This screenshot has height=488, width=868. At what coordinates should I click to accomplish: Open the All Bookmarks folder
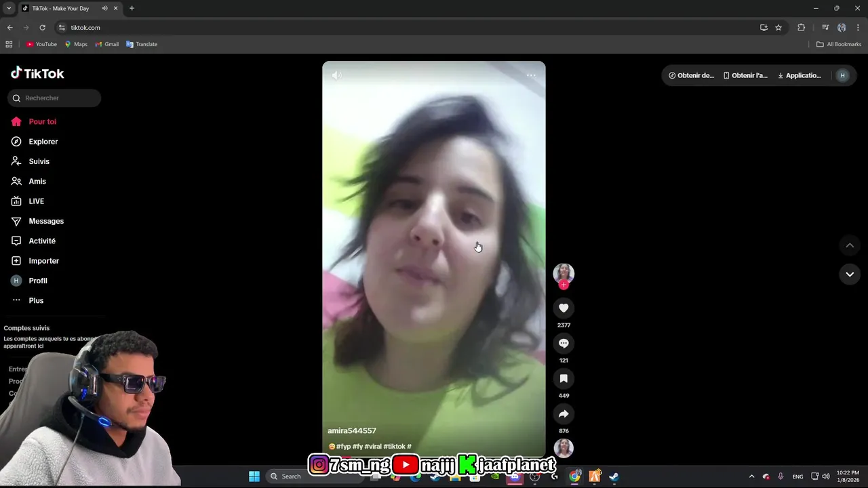(x=839, y=44)
